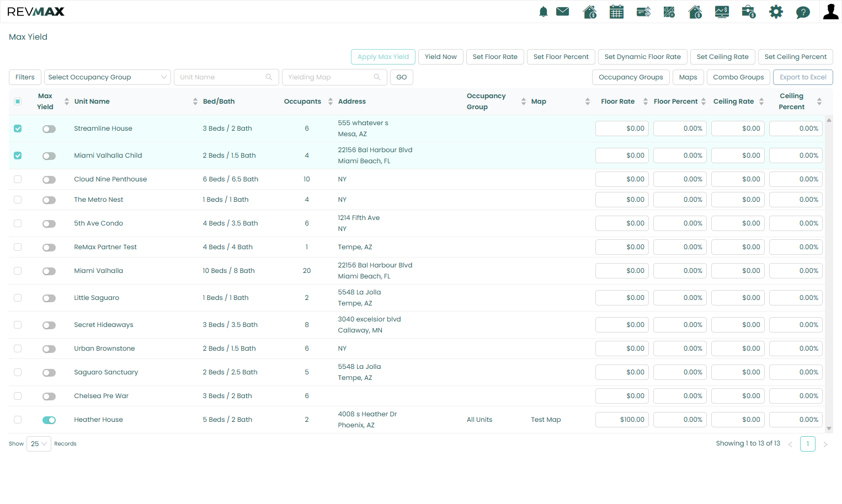Image resolution: width=842 pixels, height=504 pixels.
Task: Enable Max Yield for The Metro Nest
Action: click(49, 200)
